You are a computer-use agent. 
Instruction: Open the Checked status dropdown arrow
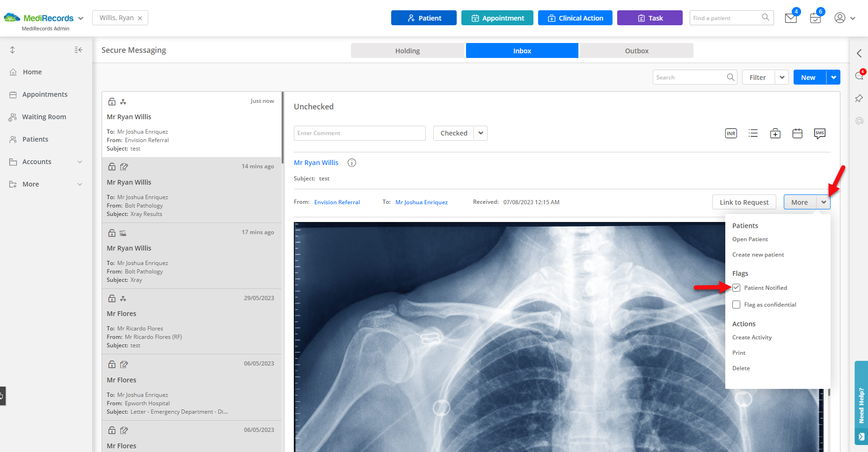pyautogui.click(x=481, y=133)
